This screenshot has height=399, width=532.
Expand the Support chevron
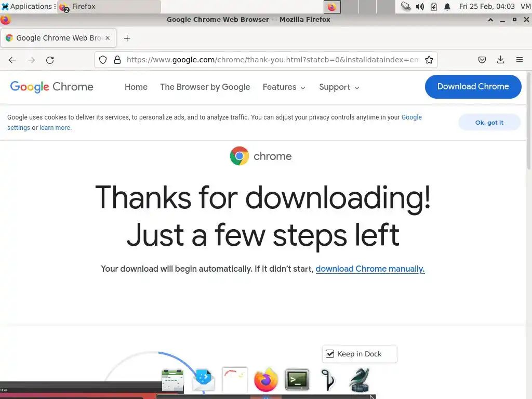pos(357,88)
